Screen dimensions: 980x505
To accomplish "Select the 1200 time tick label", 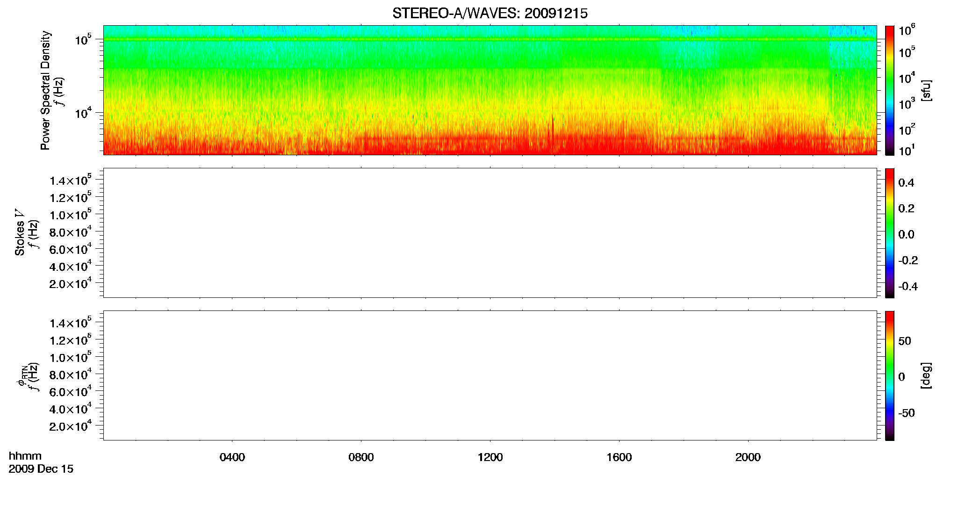I will [490, 457].
